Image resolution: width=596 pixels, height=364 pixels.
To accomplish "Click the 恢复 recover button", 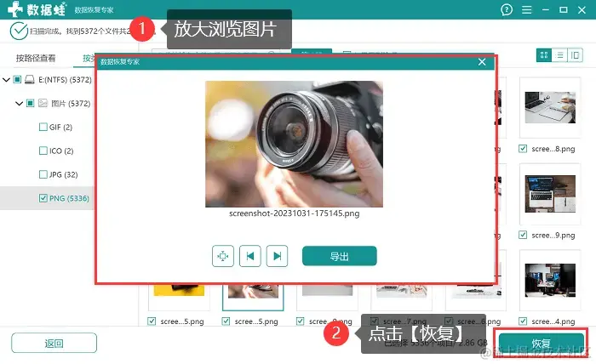I will 542,344.
